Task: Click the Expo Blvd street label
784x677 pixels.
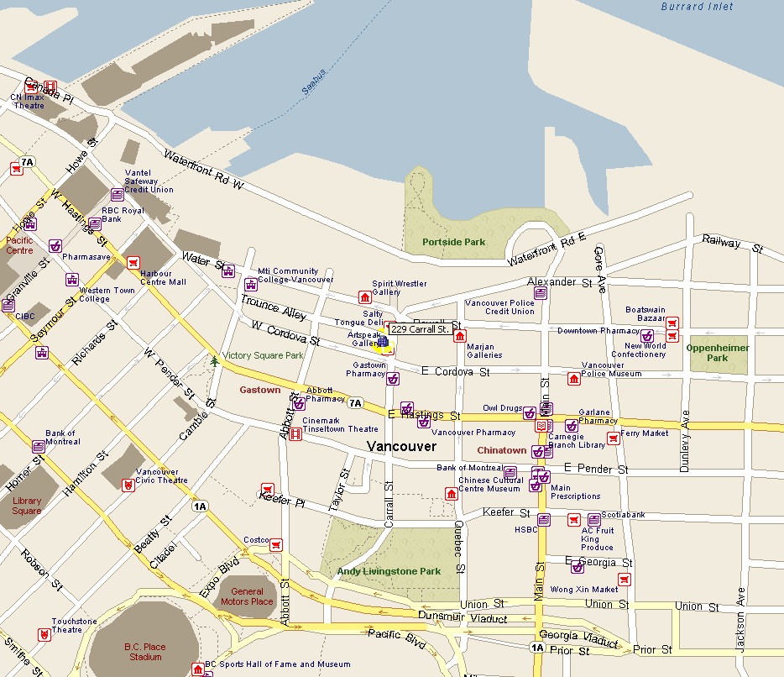Action: (x=219, y=577)
